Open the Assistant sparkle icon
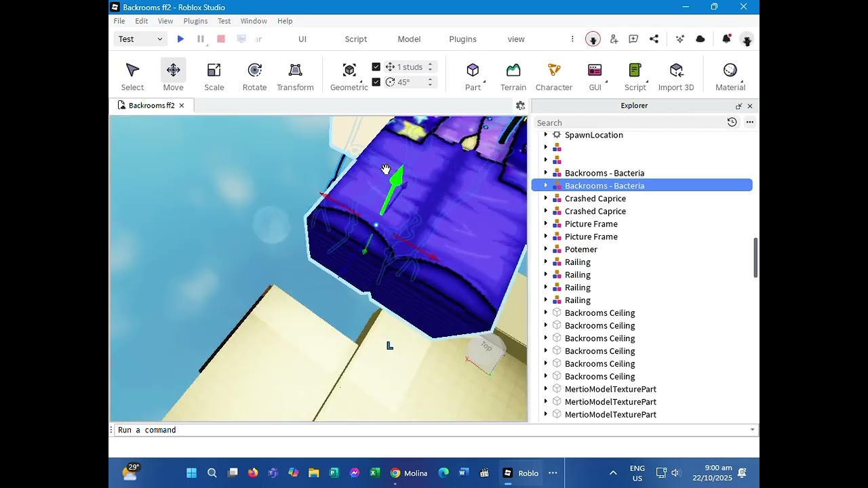Screen dimensions: 868x488 tap(680, 39)
